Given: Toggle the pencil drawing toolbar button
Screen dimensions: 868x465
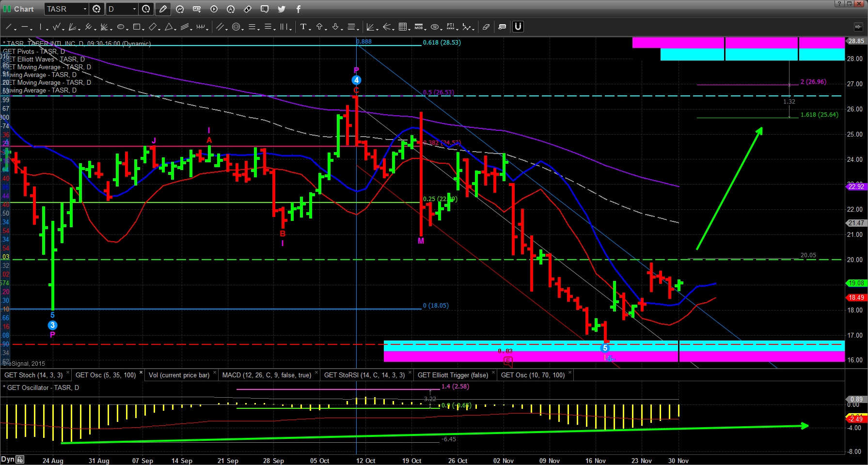Looking at the screenshot, I should point(163,9).
